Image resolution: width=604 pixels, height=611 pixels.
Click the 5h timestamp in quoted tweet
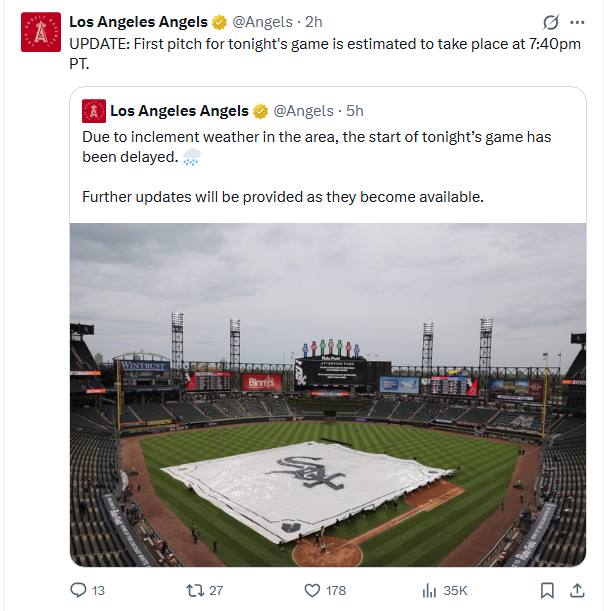click(355, 111)
